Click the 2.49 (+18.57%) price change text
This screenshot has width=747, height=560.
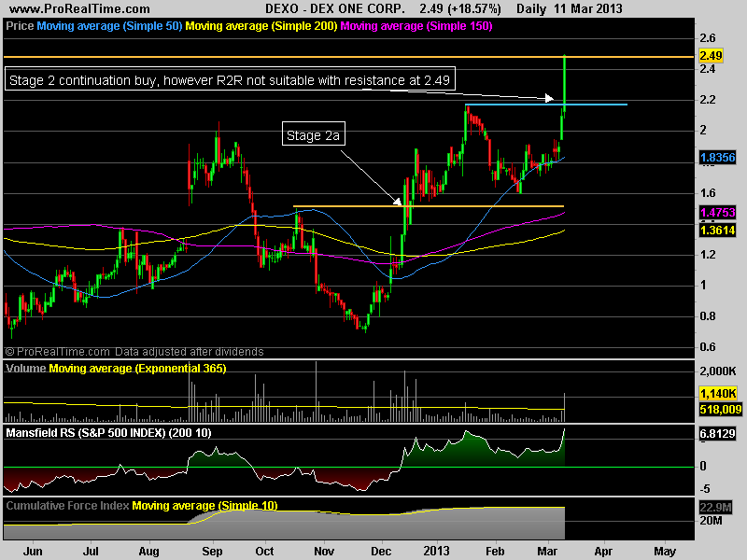tap(460, 8)
